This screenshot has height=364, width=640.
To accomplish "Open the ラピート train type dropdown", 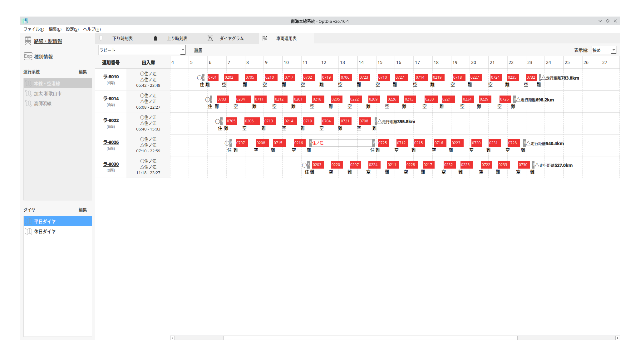I will click(142, 50).
